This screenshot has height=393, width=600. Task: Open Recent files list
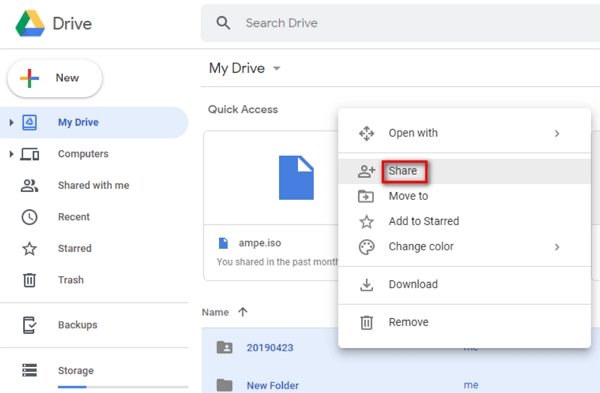(x=73, y=217)
